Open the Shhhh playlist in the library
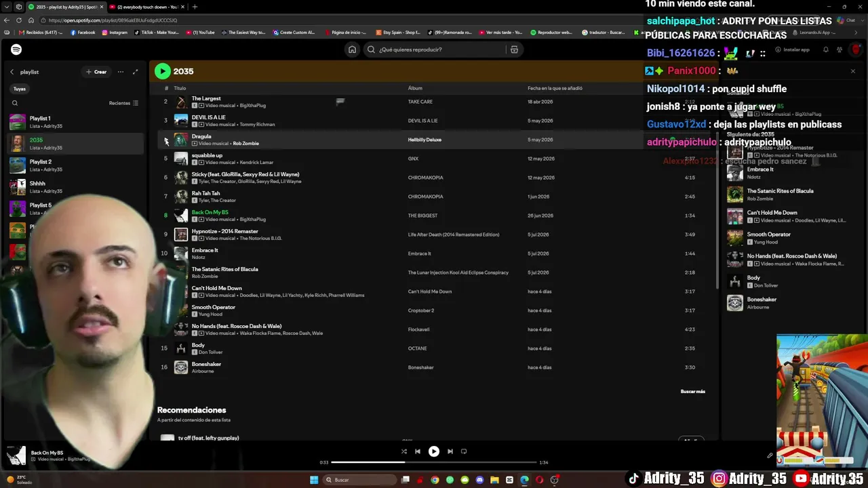Image resolution: width=868 pixels, height=488 pixels. coord(76,187)
